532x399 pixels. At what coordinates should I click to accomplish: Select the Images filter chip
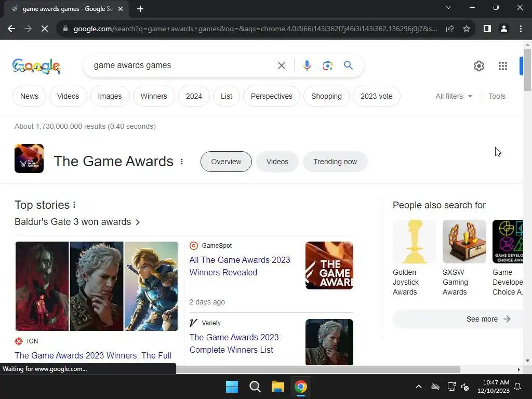(110, 96)
